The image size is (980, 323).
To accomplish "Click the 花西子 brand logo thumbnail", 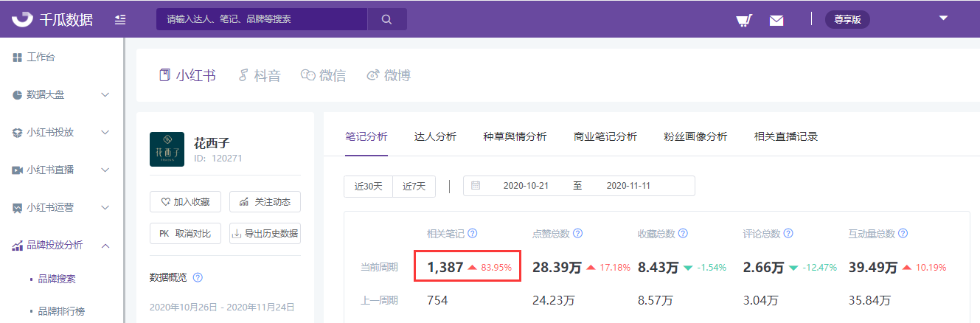I will pyautogui.click(x=167, y=149).
